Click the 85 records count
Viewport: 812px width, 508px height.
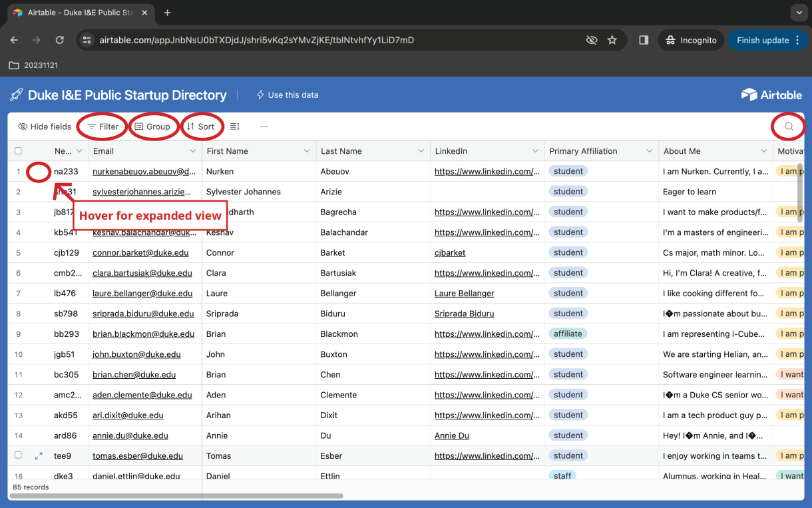31,487
